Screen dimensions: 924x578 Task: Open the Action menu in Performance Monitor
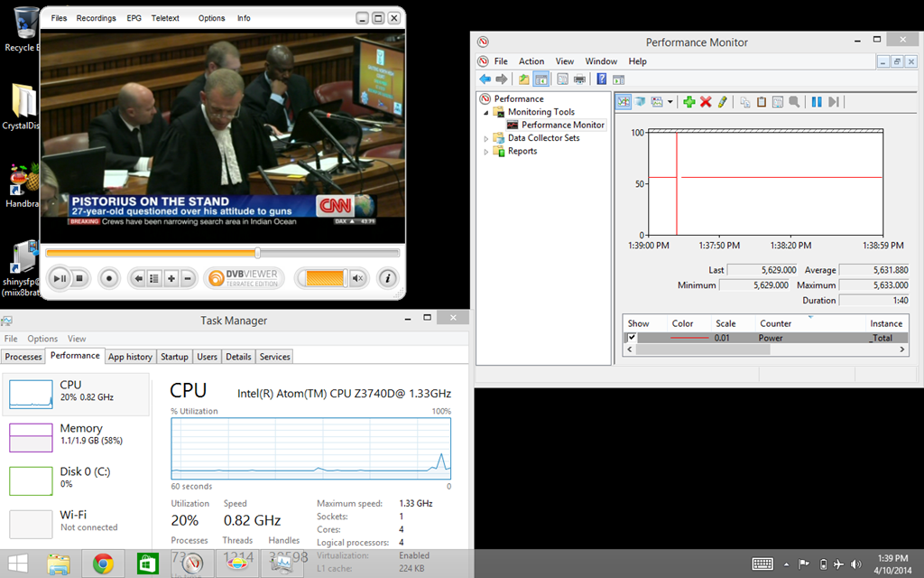pos(531,61)
